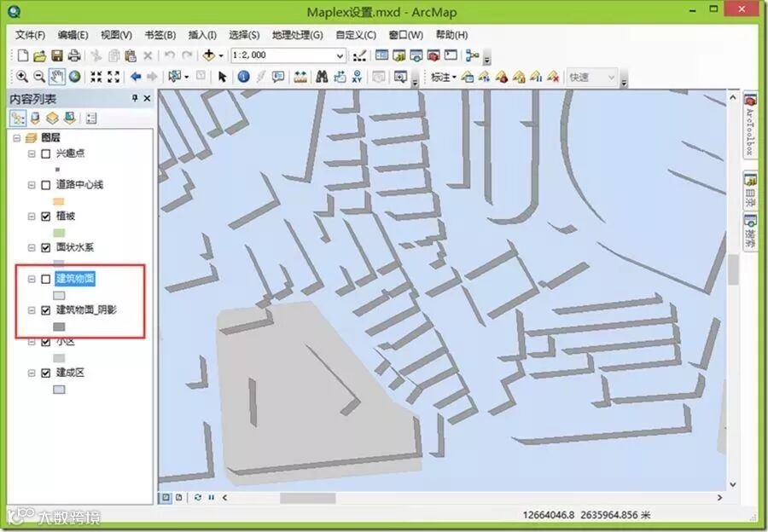Open the 视图(V) menu

116,35
